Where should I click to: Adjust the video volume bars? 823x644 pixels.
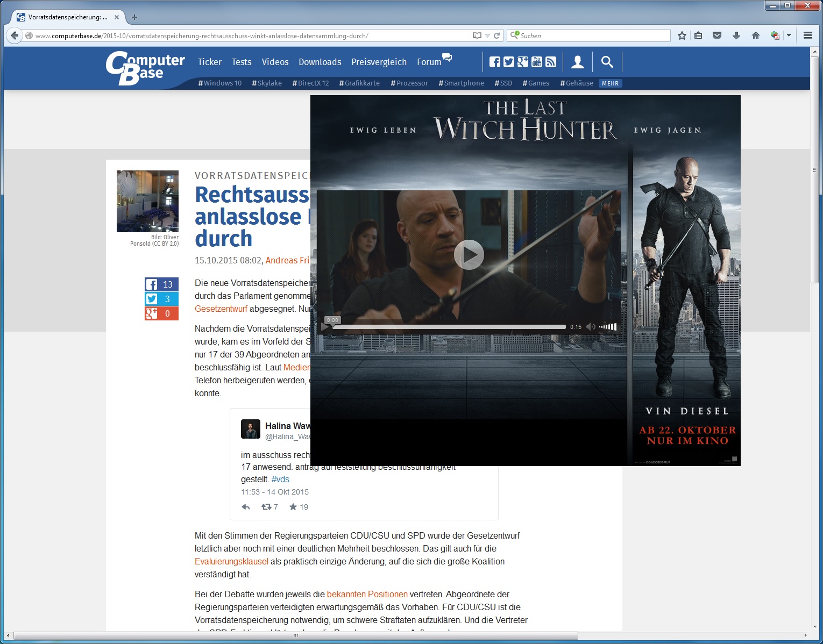pos(608,327)
